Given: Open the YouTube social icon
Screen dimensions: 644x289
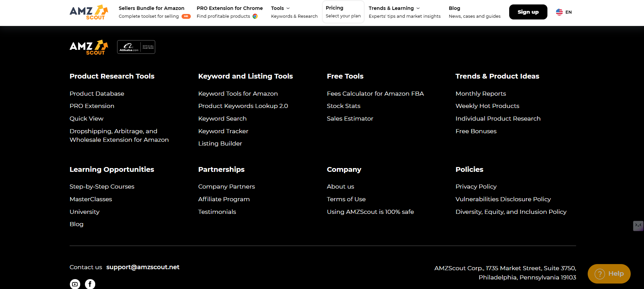Looking at the screenshot, I should [75, 284].
